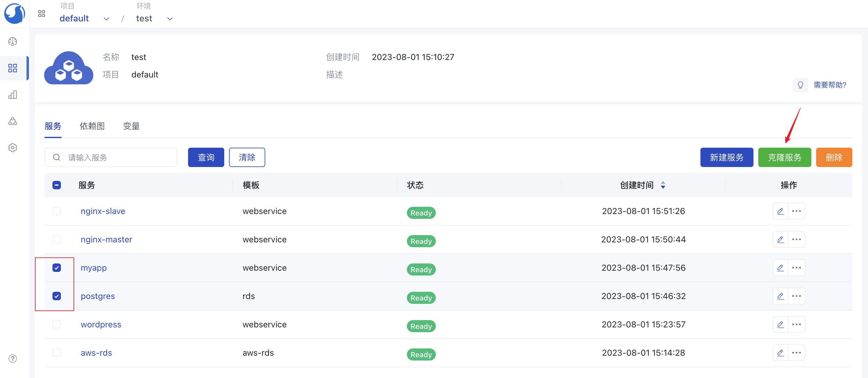This screenshot has height=378, width=868.
Task: Click the edit pencil icon for nginx-slave
Action: tap(780, 211)
